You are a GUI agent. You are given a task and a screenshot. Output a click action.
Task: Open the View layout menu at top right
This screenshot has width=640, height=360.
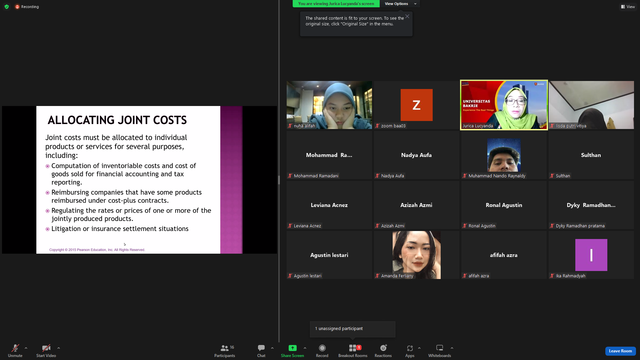click(x=628, y=7)
